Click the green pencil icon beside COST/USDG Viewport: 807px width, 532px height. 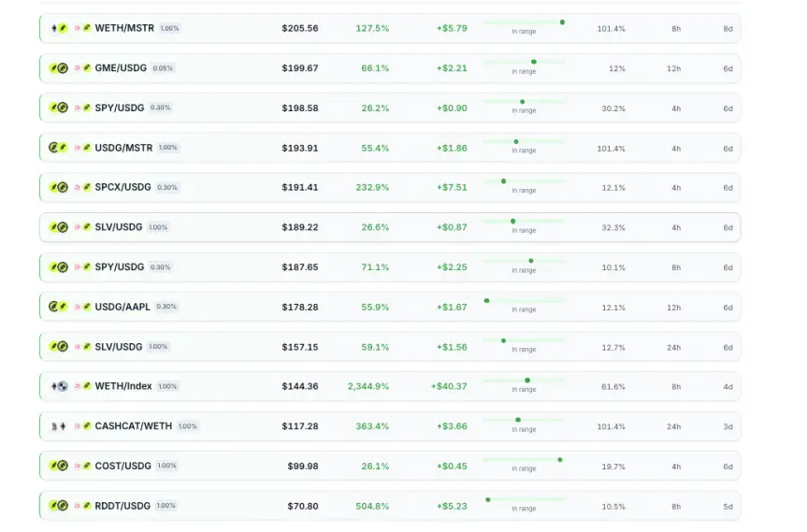click(x=87, y=466)
